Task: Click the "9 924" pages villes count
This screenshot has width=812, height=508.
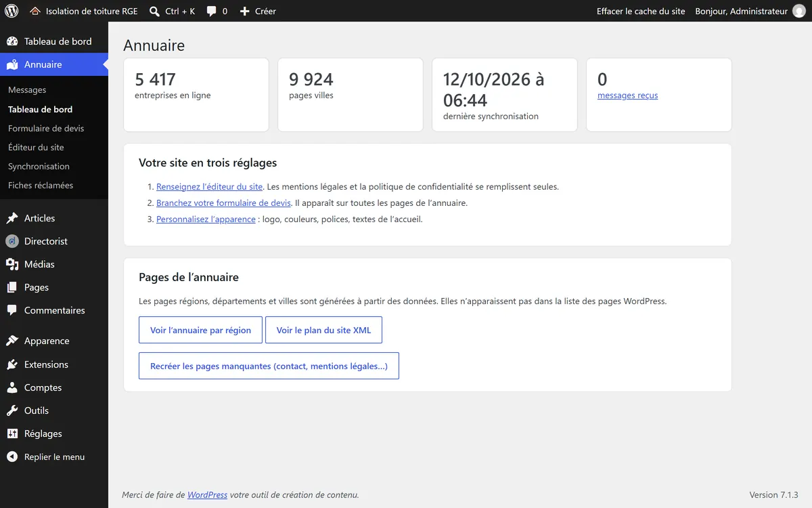Action: tap(311, 79)
